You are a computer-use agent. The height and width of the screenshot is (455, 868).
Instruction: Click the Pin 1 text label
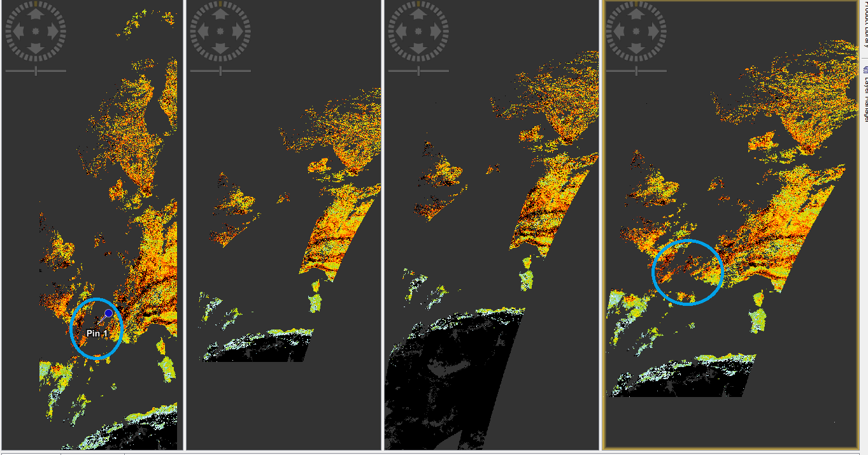[97, 333]
